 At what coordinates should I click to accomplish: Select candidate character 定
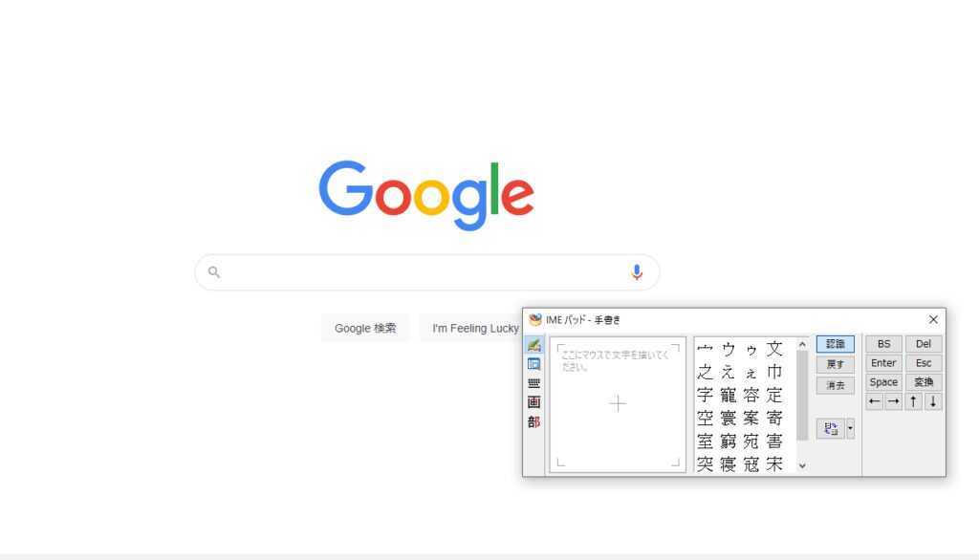coord(774,396)
